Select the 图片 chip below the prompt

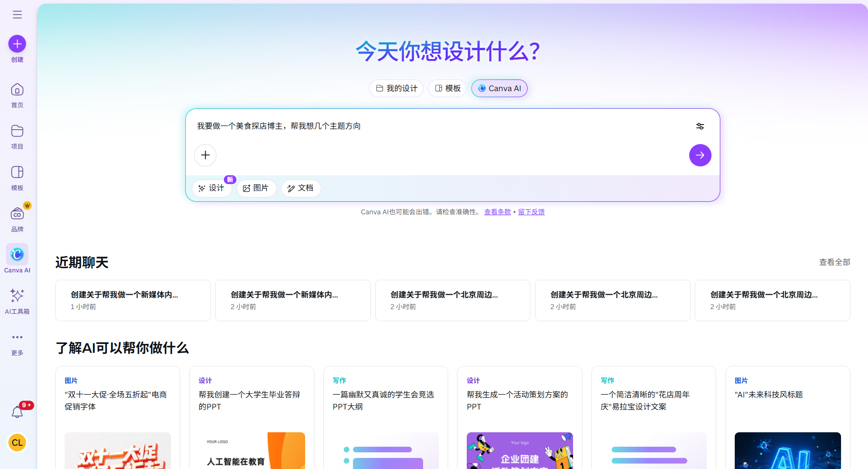pyautogui.click(x=256, y=188)
